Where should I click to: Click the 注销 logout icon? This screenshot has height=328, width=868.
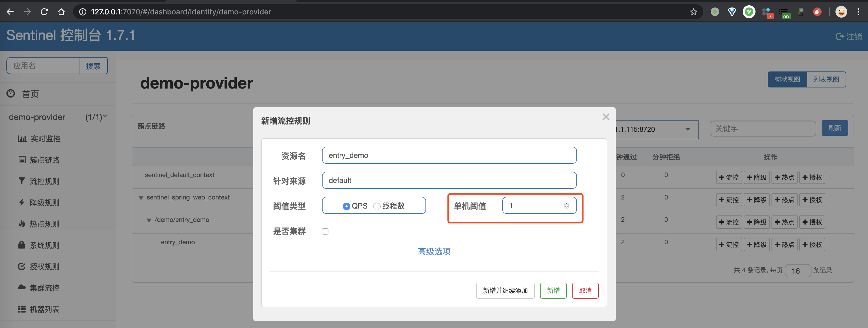840,36
